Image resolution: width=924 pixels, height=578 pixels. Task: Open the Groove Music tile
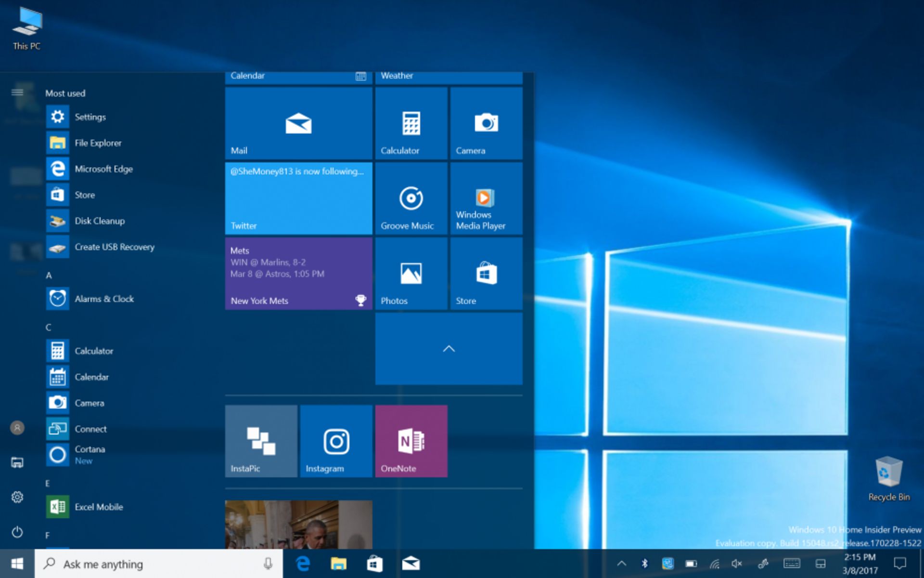click(x=411, y=198)
